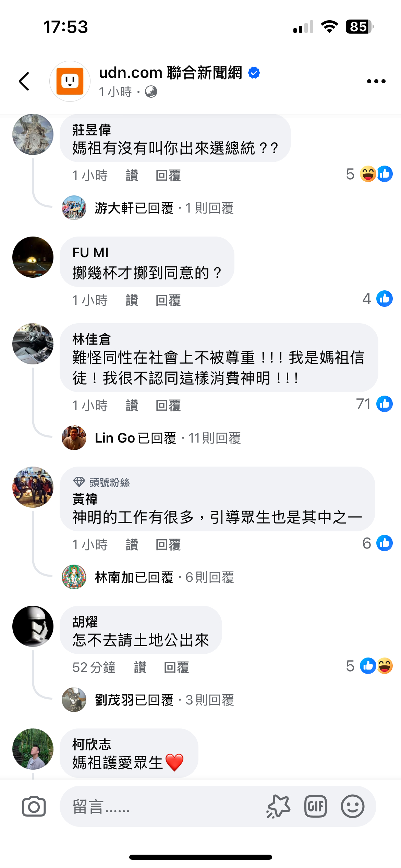This screenshot has width=401, height=868.
Task: Open the GIF picker icon
Action: tap(315, 806)
